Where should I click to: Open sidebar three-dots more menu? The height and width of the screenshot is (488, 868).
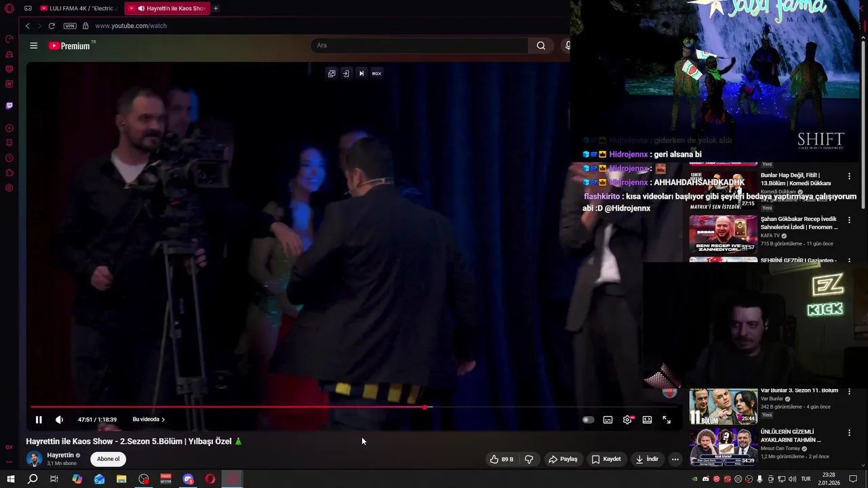9,462
